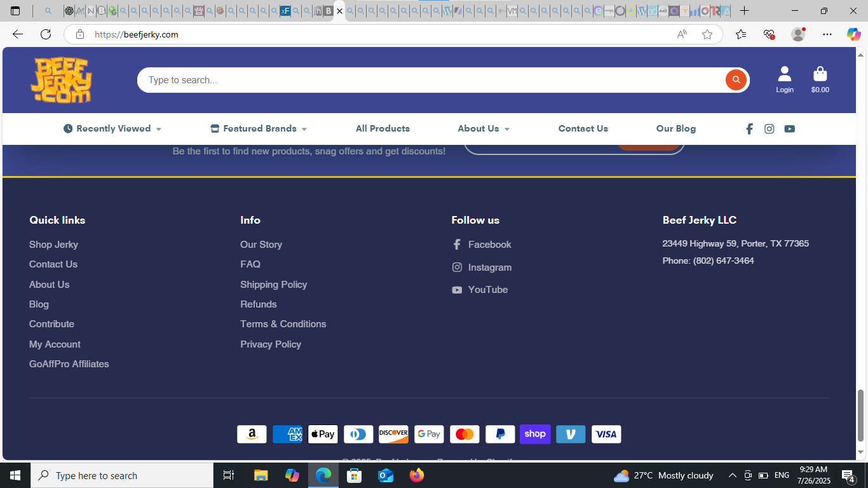Click address 23449 Highway 59, Porter
Screen dimensions: 868x488
736,244
